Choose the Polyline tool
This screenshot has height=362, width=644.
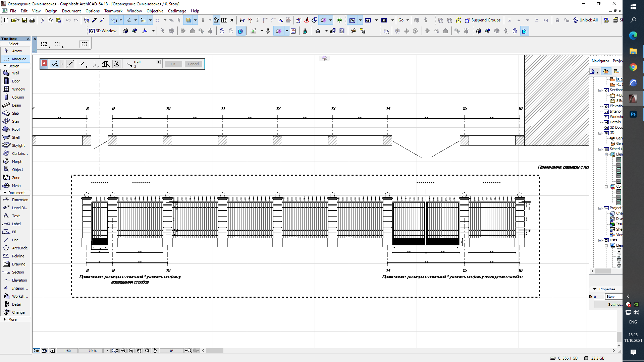point(16,256)
